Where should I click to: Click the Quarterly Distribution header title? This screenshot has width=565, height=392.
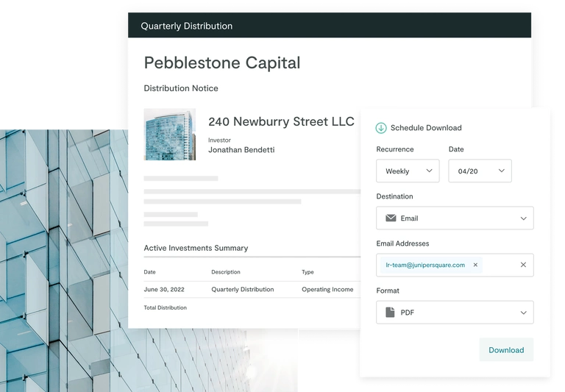[187, 26]
